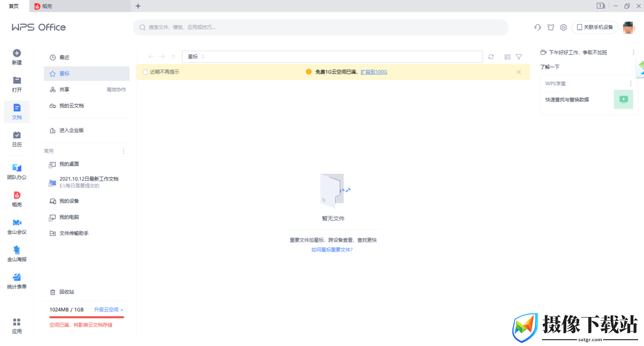
Task: Refresh the file list
Action: click(x=491, y=56)
